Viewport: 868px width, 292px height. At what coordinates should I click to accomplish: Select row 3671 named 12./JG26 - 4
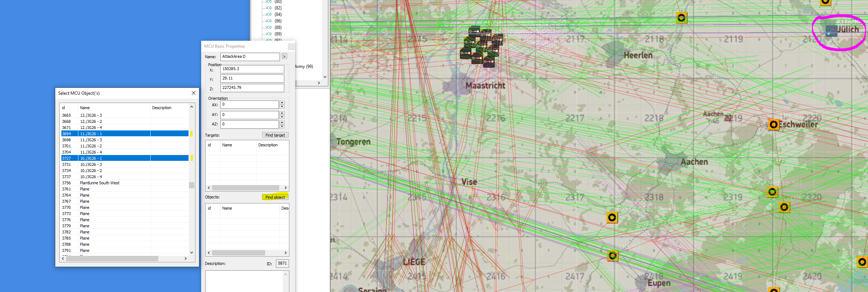point(125,128)
